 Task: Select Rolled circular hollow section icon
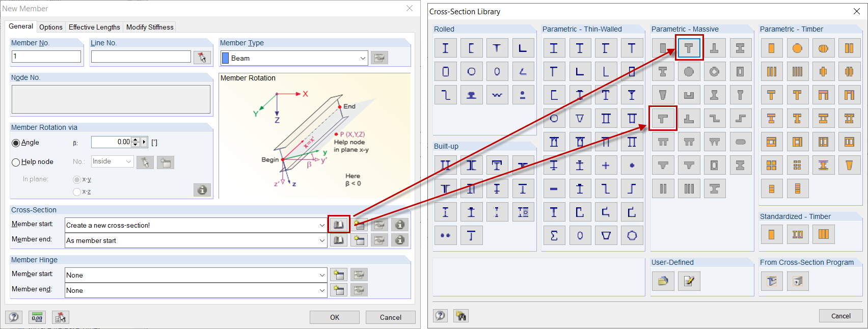pos(471,72)
